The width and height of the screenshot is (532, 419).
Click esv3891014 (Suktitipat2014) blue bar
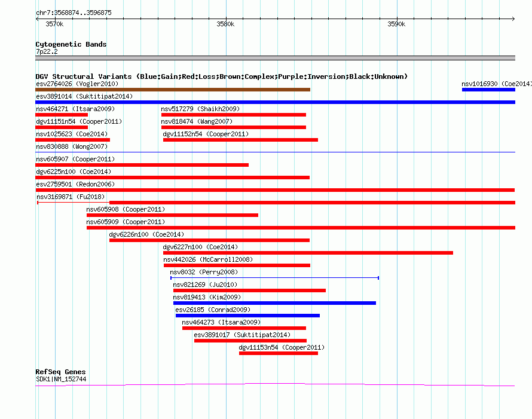point(275,102)
